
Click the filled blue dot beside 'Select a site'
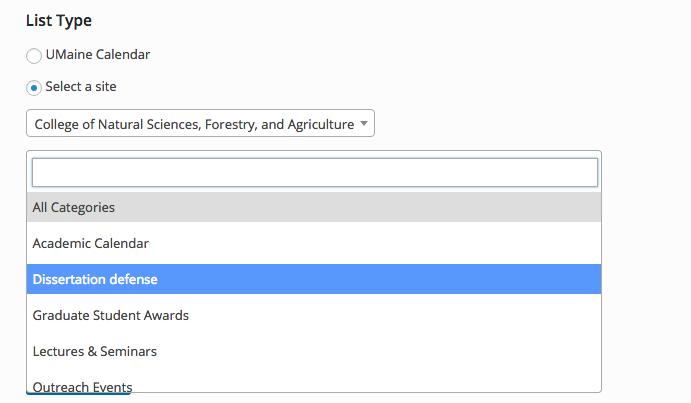(34, 88)
